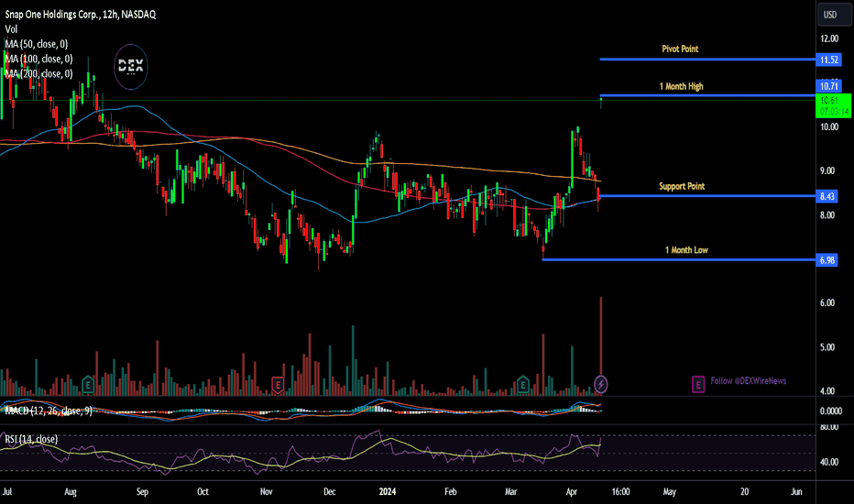The height and width of the screenshot is (504, 854).
Task: Click the 10.71 one month high price tag
Action: 829,86
